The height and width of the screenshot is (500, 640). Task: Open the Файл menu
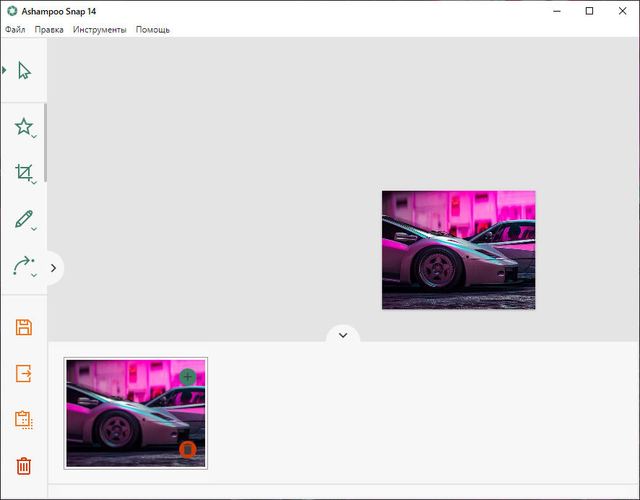click(x=15, y=30)
